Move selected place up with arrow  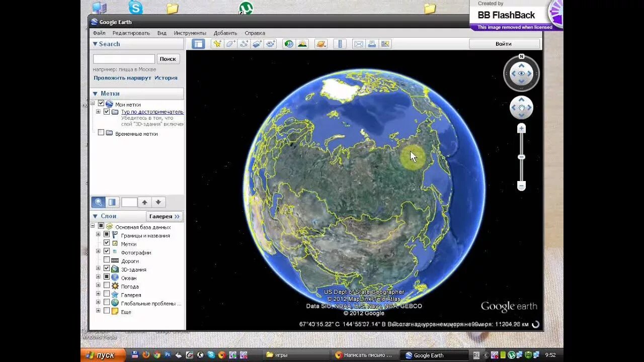[x=144, y=202]
